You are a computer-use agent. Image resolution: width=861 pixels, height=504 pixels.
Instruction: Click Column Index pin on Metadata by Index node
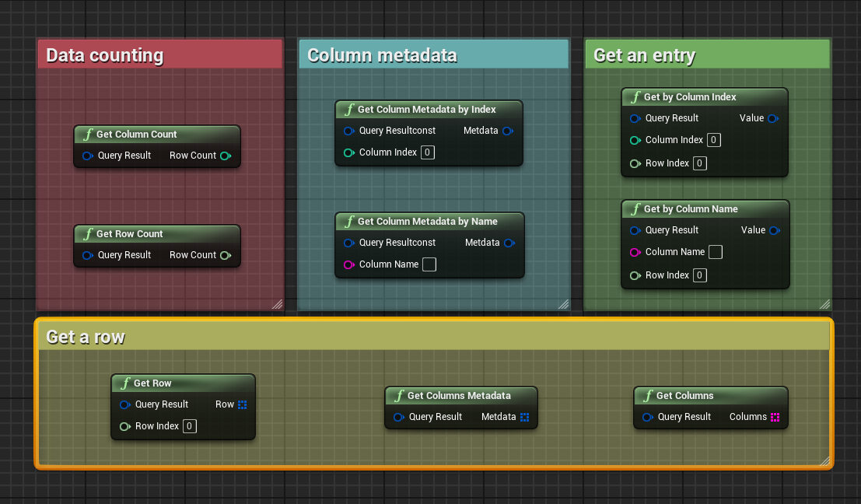[348, 152]
